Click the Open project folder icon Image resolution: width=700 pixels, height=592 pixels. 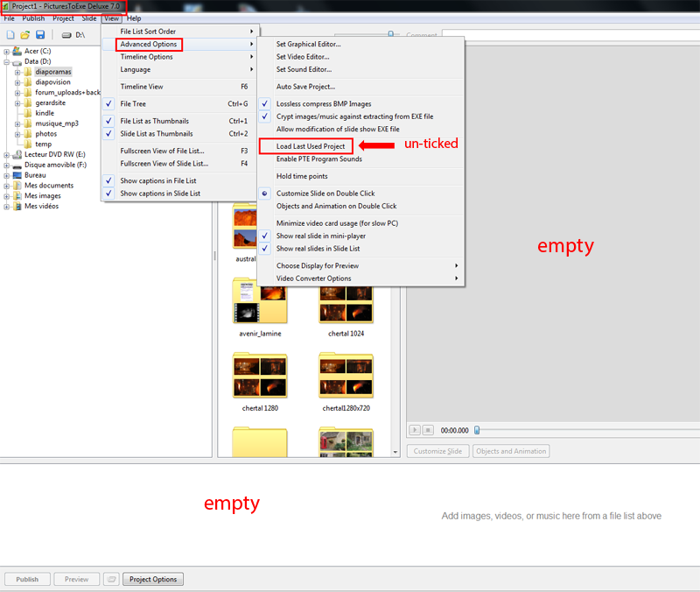click(25, 35)
